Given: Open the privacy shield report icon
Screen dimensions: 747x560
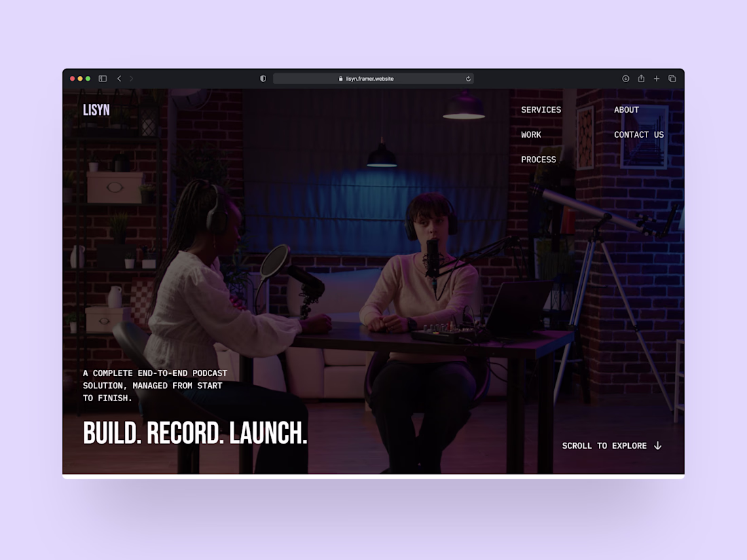Looking at the screenshot, I should (x=263, y=79).
